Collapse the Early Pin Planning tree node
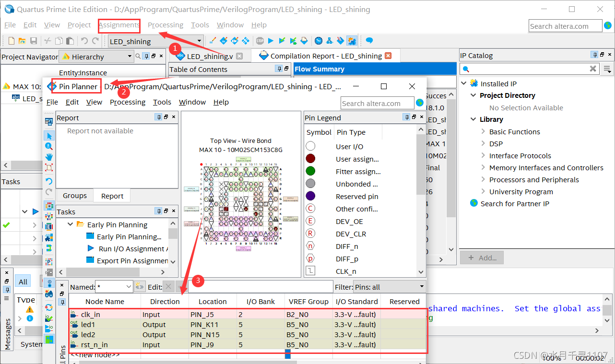Screen dimensions: 615x364 click(x=71, y=224)
